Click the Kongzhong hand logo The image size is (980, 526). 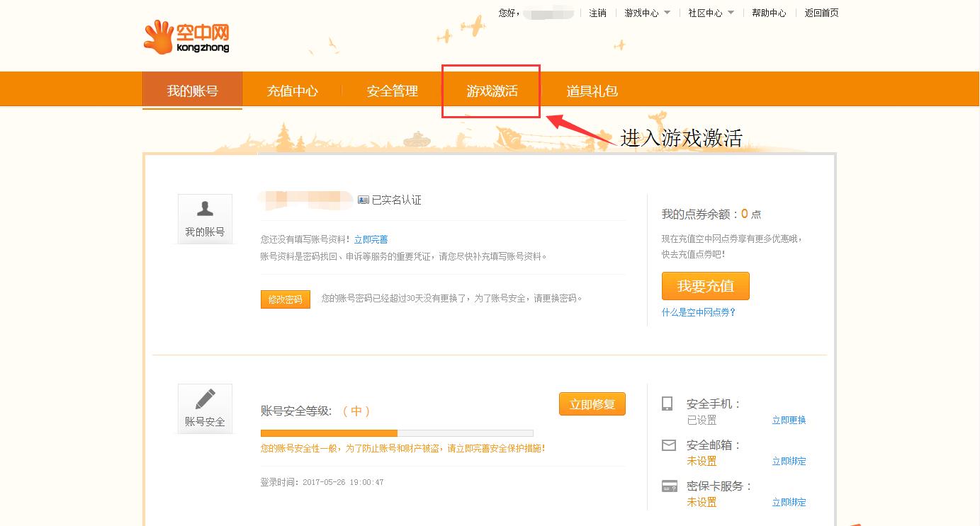(x=158, y=37)
